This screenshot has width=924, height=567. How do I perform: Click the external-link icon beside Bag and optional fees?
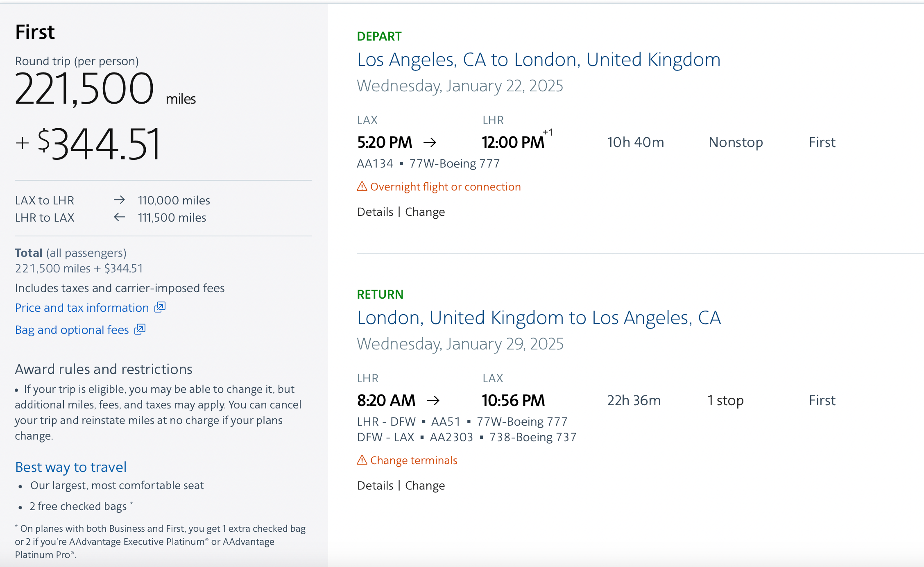tap(140, 329)
